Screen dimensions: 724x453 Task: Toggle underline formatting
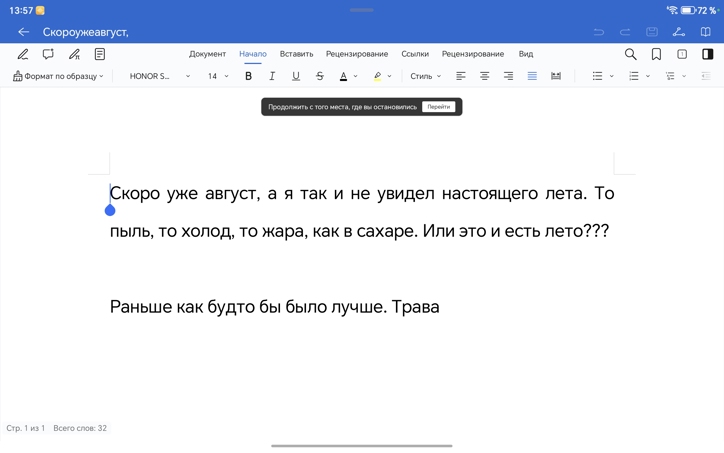295,76
